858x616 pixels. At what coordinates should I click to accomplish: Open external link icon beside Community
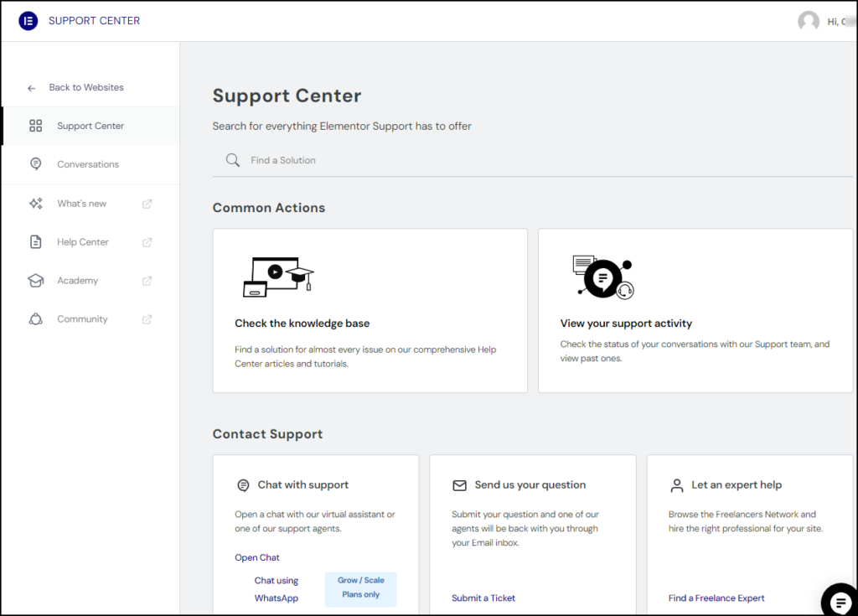(x=147, y=318)
